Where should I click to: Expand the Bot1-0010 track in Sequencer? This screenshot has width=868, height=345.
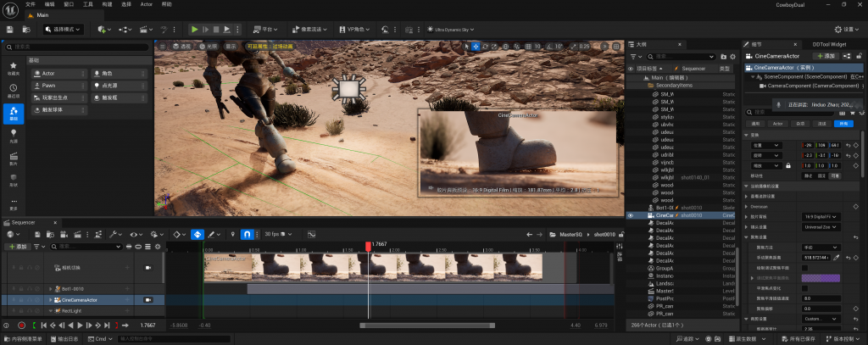click(x=48, y=288)
